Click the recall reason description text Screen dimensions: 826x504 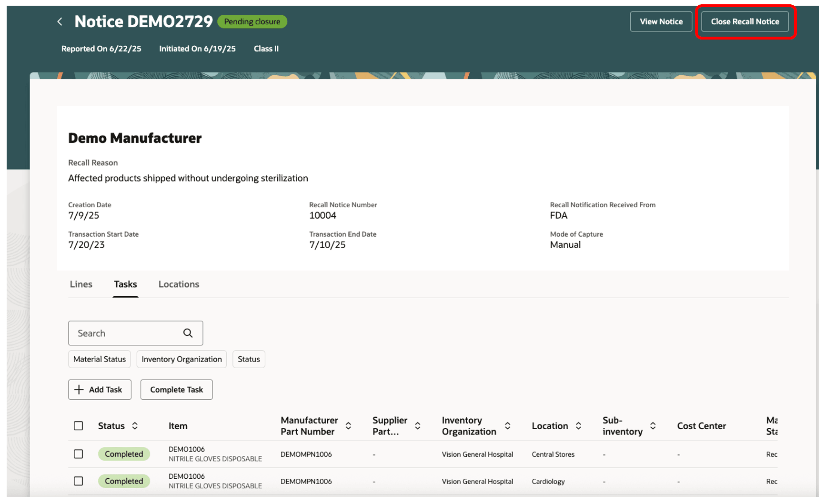point(188,178)
